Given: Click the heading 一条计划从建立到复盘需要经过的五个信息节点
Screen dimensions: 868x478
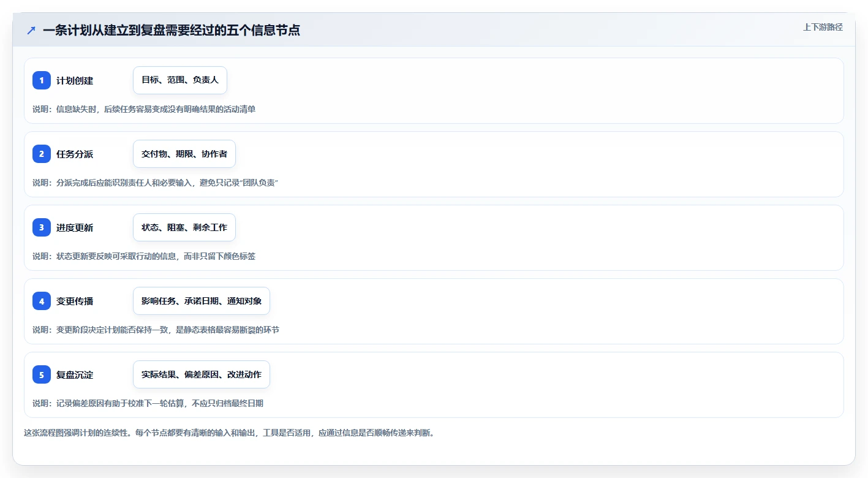Looking at the screenshot, I should [172, 30].
